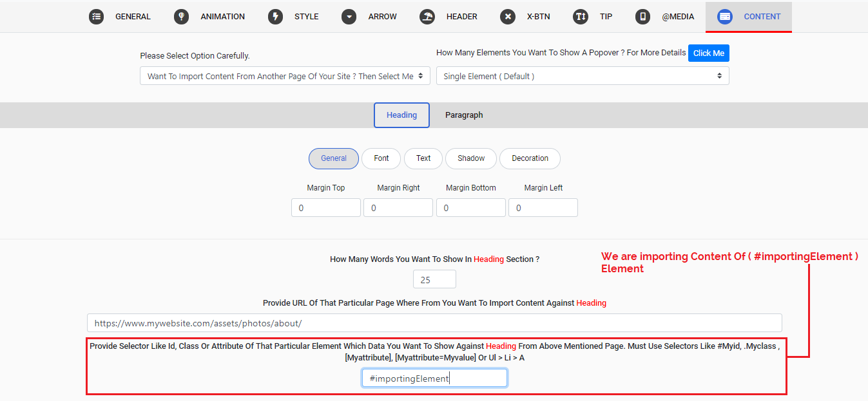Open the Decoration settings pill
The height and width of the screenshot is (401, 868).
pyautogui.click(x=530, y=158)
